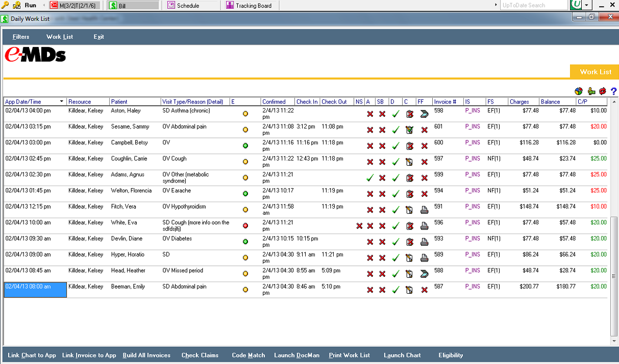Click the small arrow right of Run
Screen dimensions: 619x364
(44, 5)
